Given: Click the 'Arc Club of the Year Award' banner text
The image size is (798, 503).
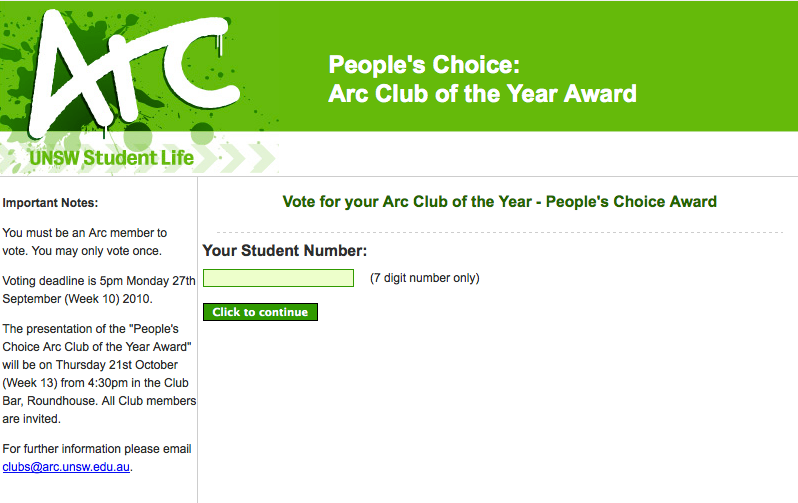Looking at the screenshot, I should pos(482,94).
